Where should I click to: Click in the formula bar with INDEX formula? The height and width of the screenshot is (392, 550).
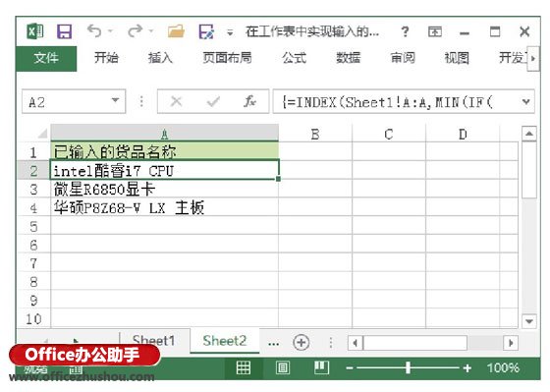pyautogui.click(x=397, y=102)
